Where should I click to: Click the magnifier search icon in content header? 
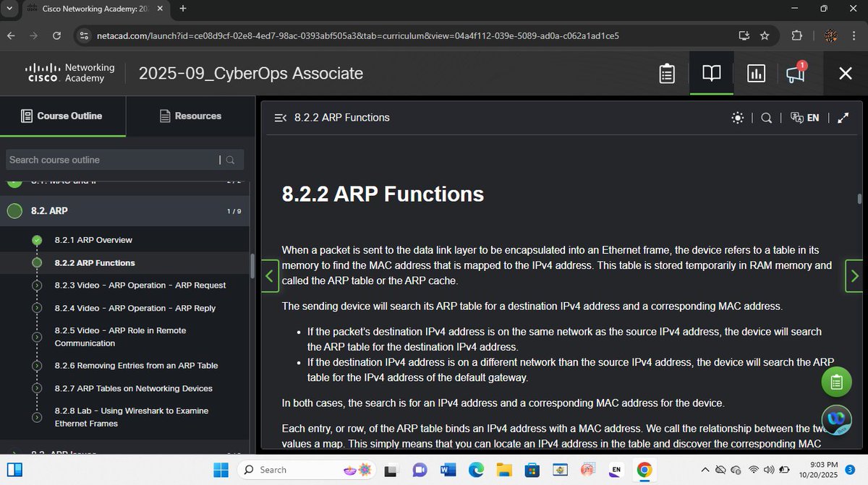click(x=767, y=118)
